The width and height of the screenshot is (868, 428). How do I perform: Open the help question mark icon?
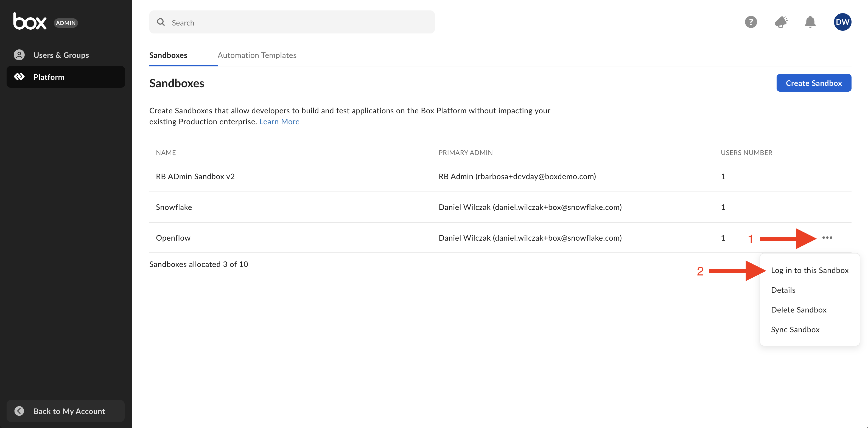click(x=751, y=22)
